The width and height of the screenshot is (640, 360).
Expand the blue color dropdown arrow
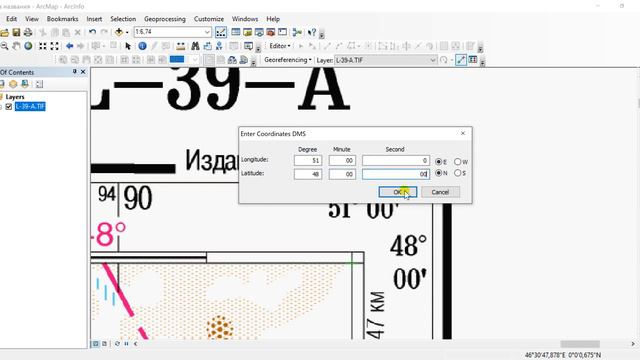click(195, 60)
